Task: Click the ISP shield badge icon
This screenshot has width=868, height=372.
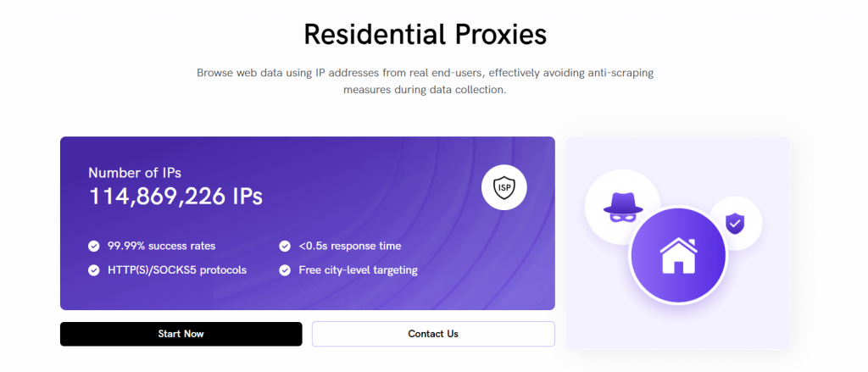Action: [x=504, y=187]
